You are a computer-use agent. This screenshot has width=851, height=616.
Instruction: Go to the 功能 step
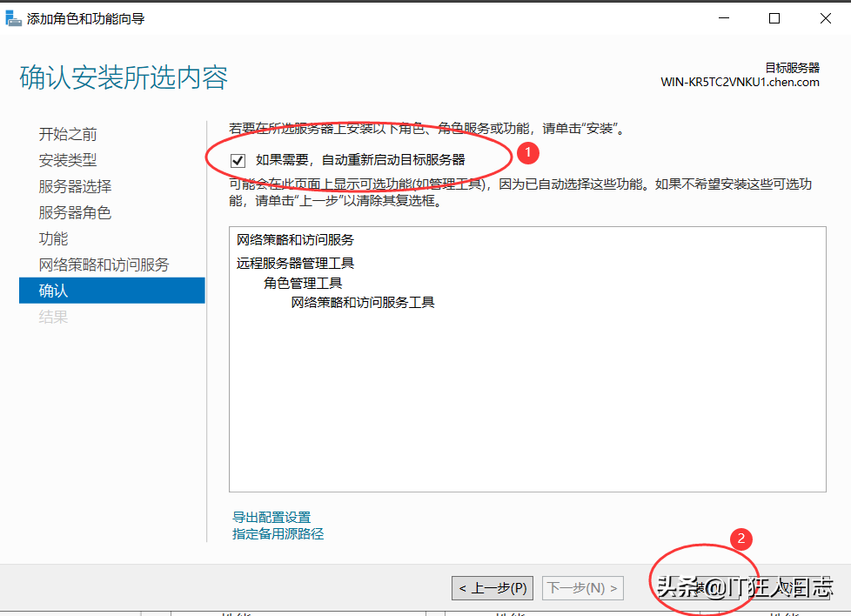tap(53, 238)
